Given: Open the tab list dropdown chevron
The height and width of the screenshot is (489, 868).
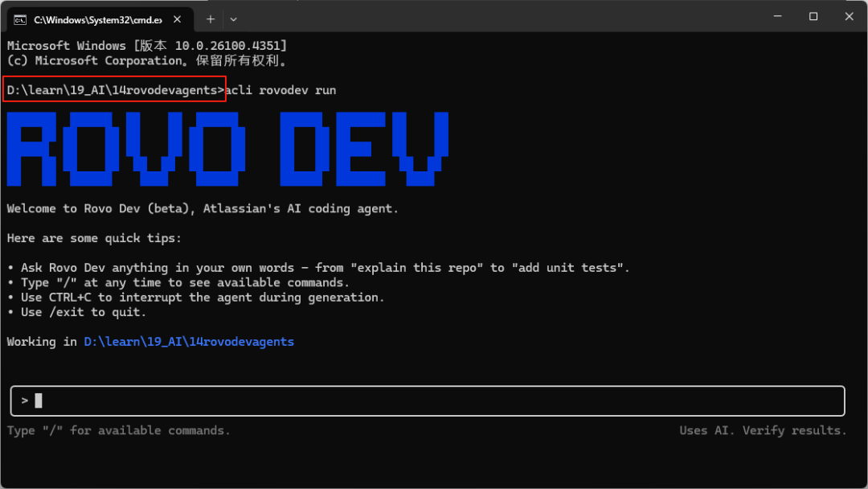Looking at the screenshot, I should tap(233, 18).
